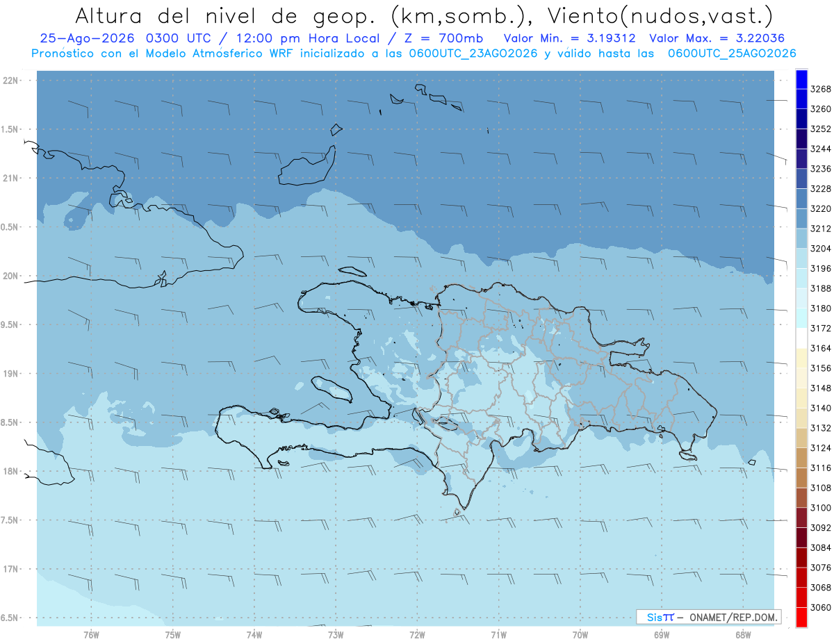Click the 17N latitude axis label
The width and height of the screenshot is (834, 644).
point(12,569)
